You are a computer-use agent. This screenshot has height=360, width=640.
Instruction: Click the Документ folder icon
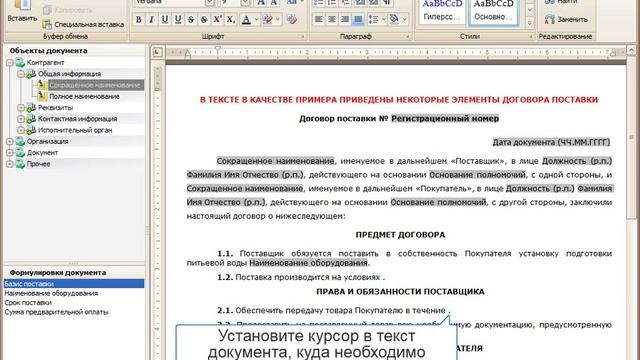(x=20, y=153)
